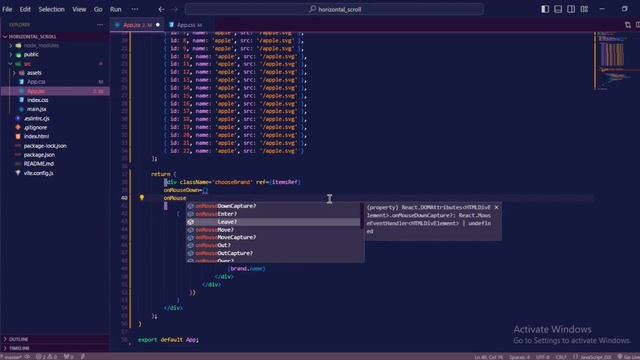Switch to the App.css editor tab

tap(189, 25)
